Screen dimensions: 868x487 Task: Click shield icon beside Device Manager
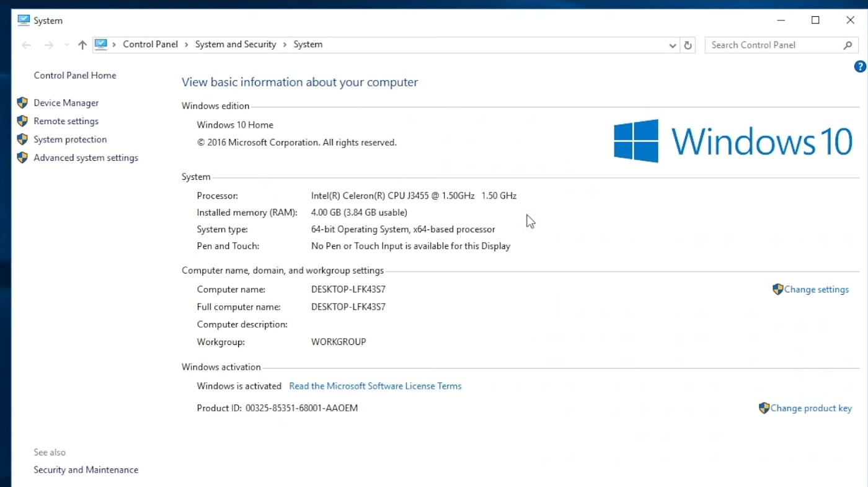tap(22, 103)
